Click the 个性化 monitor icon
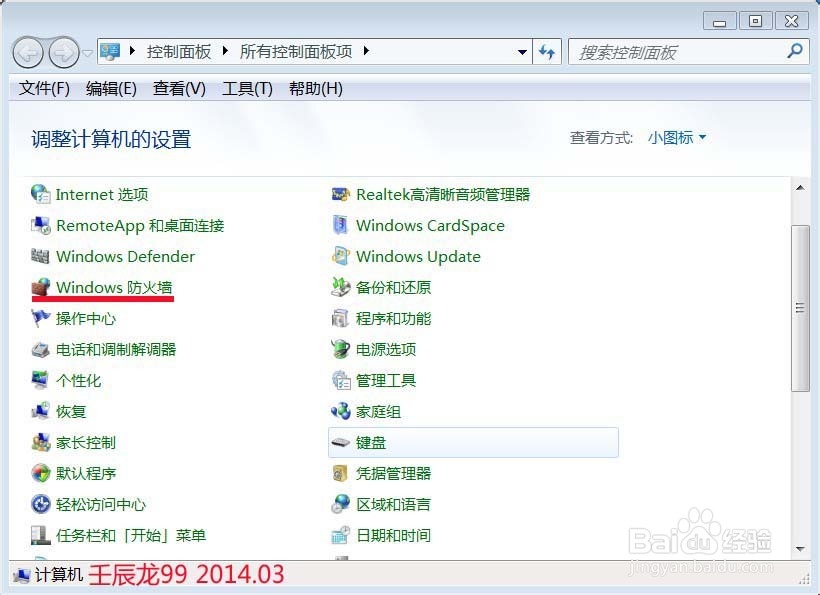This screenshot has height=595, width=820. click(x=40, y=380)
